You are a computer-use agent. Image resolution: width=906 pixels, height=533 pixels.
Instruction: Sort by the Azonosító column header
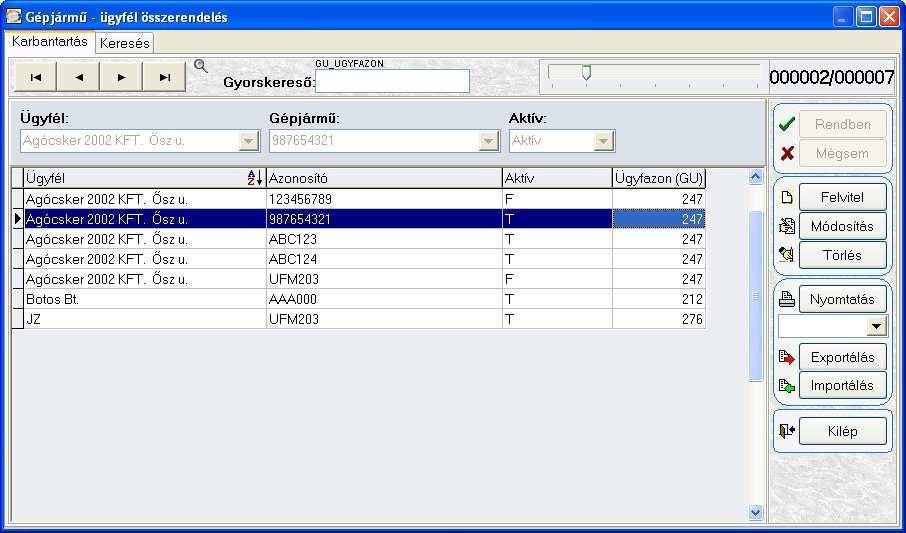pyautogui.click(x=384, y=178)
